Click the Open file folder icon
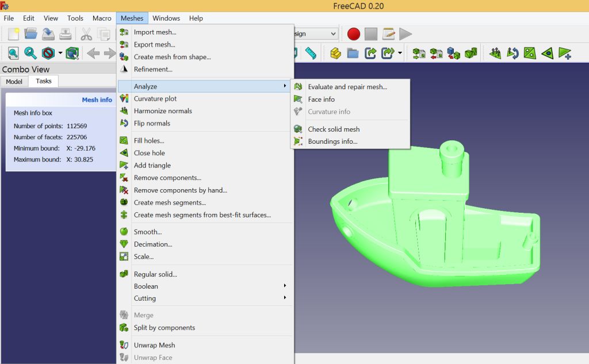 click(x=30, y=34)
